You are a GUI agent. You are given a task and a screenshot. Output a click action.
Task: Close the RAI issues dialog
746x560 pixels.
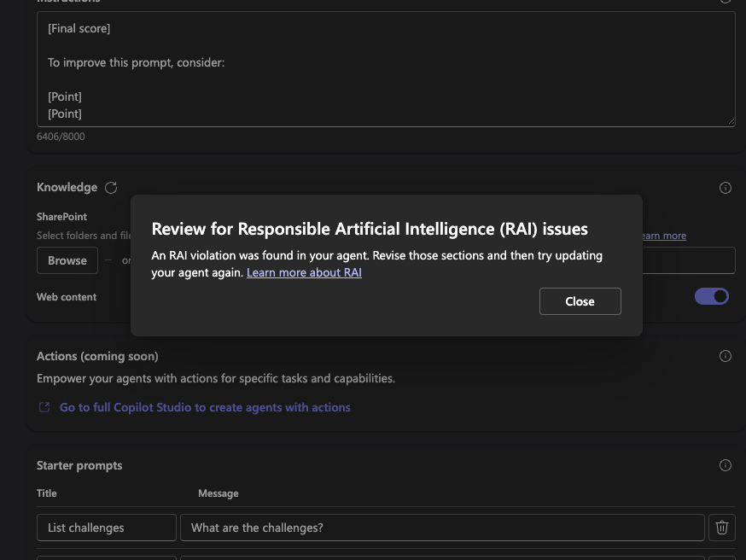[580, 301]
